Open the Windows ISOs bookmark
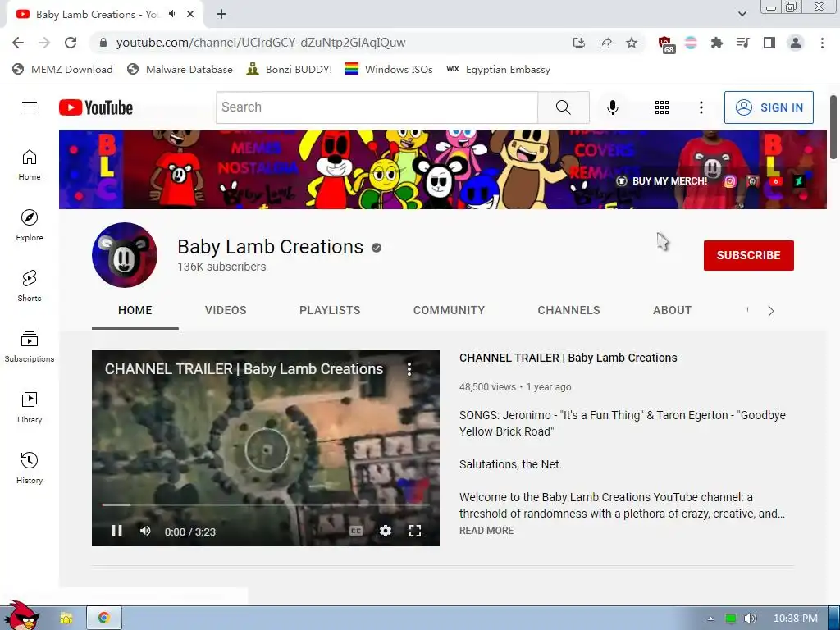 389,69
